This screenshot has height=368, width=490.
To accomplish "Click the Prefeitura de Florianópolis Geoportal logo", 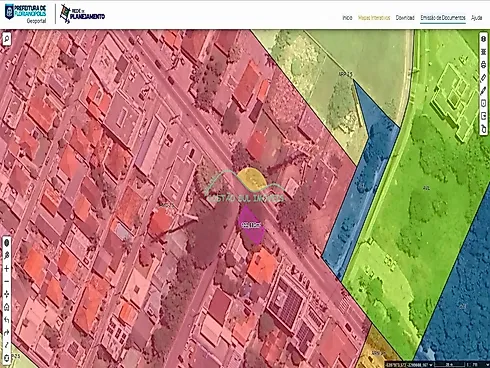I will pyautogui.click(x=26, y=13).
